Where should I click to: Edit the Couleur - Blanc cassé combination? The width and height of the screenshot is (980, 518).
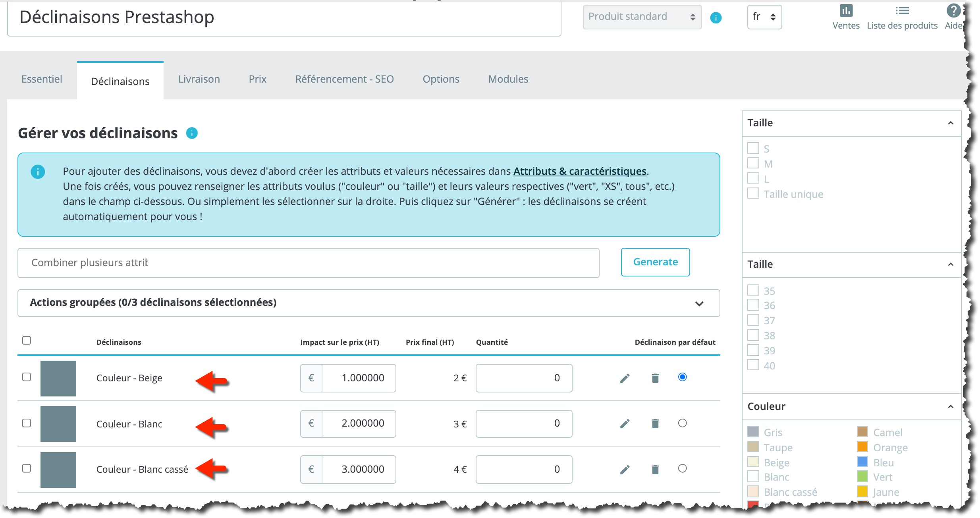point(625,470)
